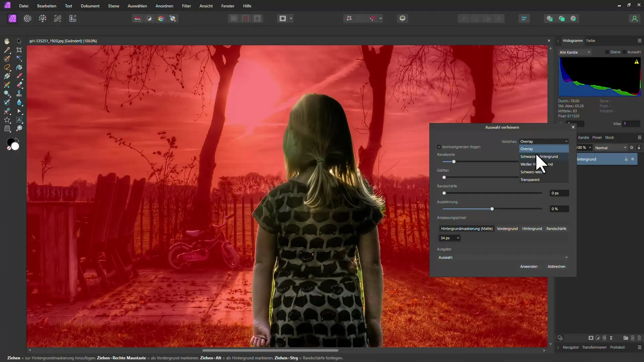The width and height of the screenshot is (644, 362).
Task: Switch to the Farbe tab
Action: (591, 41)
